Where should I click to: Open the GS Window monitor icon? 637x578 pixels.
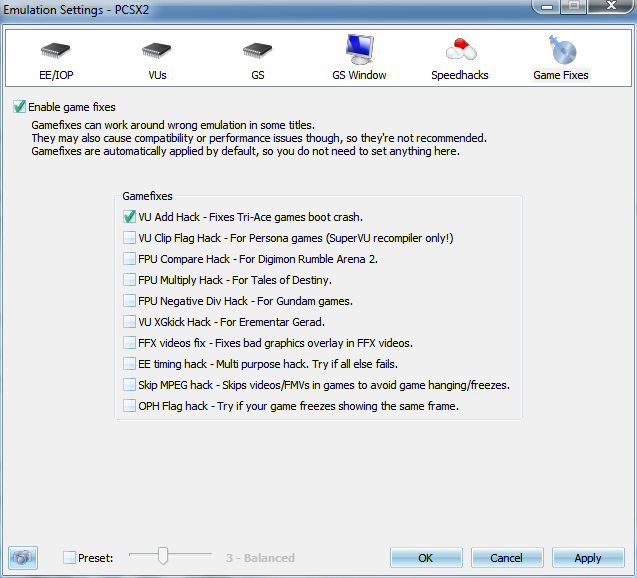pyautogui.click(x=360, y=49)
